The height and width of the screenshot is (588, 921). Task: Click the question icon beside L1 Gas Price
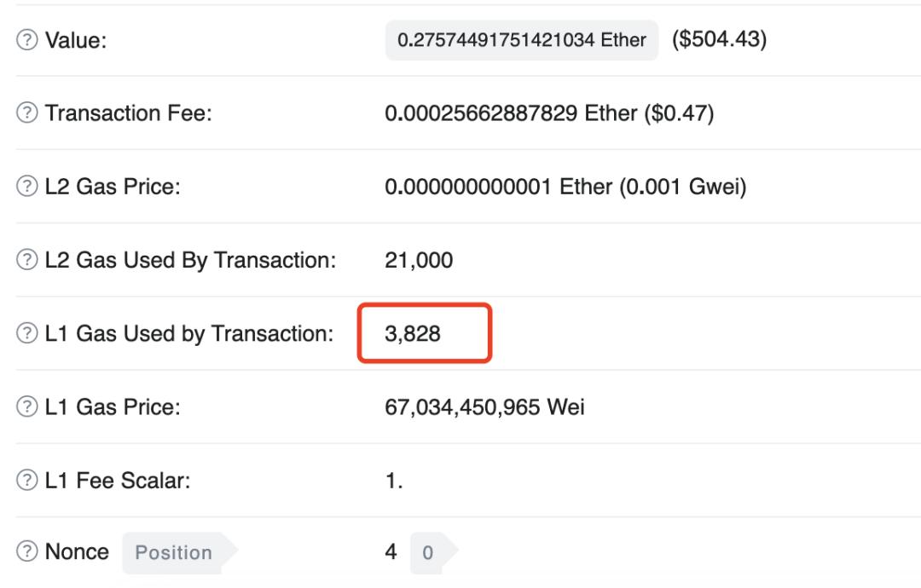(27, 407)
